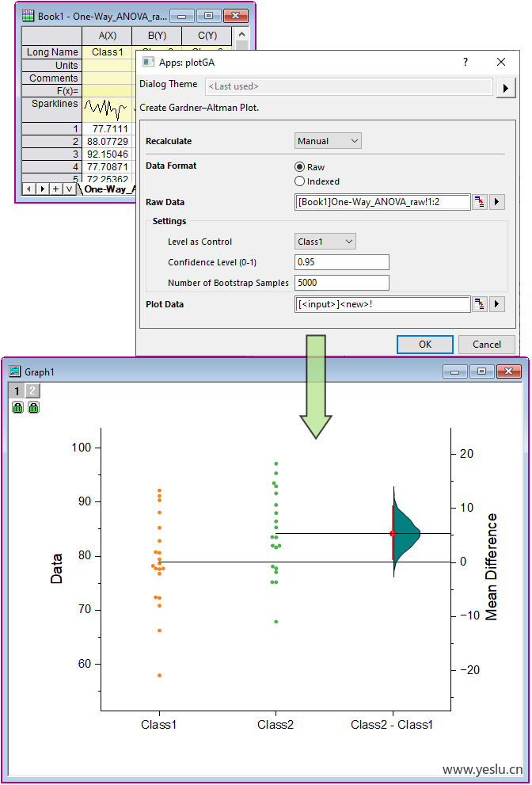Screen dimensions: 532x785
Task: Click the Units row header
Action: pyautogui.click(x=51, y=66)
